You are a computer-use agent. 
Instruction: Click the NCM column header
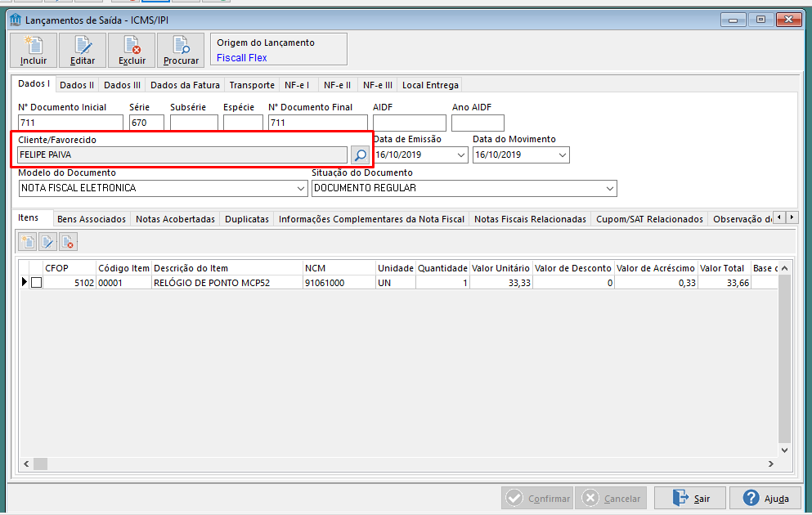[339, 268]
